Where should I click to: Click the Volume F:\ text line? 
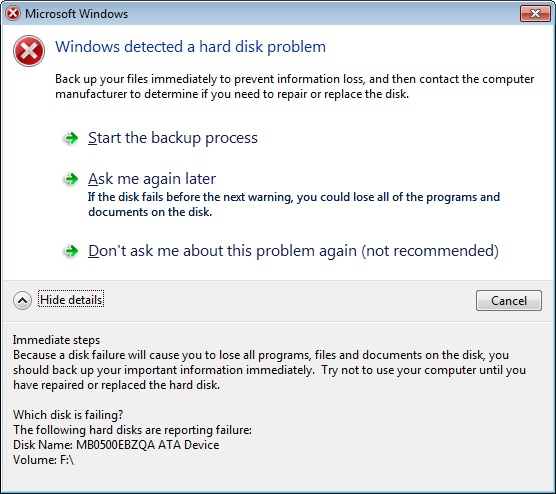coord(44,460)
